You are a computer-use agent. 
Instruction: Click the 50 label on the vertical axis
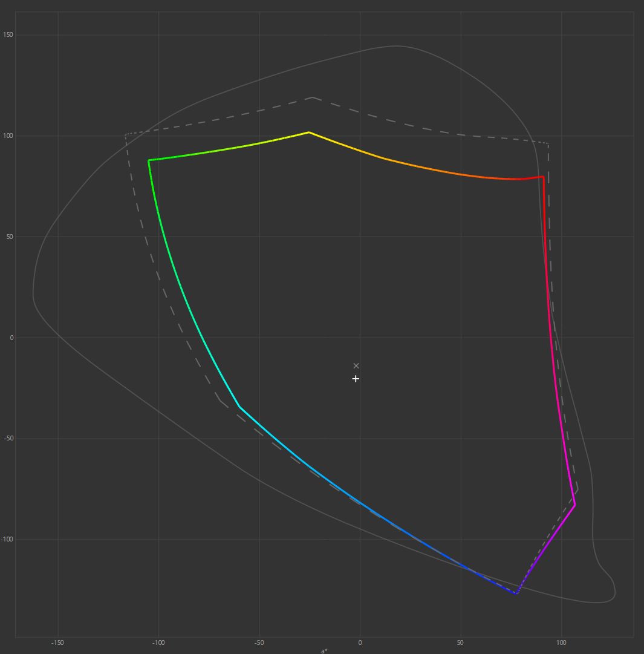coord(9,237)
